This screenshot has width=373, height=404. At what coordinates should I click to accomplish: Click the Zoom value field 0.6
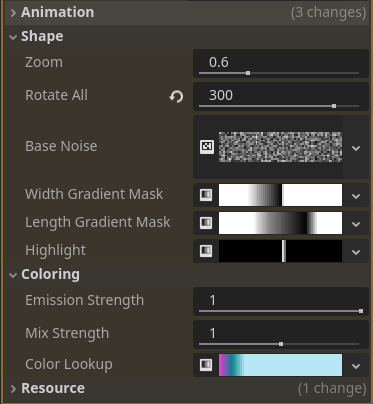click(x=281, y=63)
